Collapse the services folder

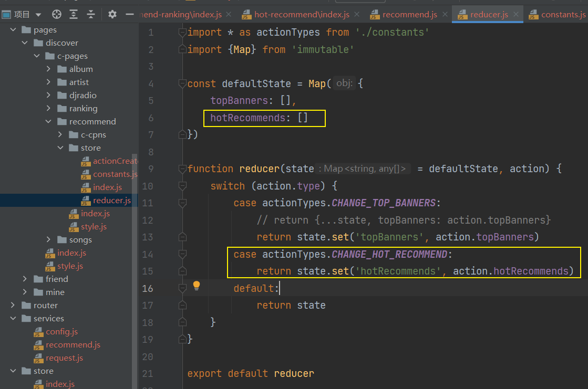pyautogui.click(x=13, y=318)
